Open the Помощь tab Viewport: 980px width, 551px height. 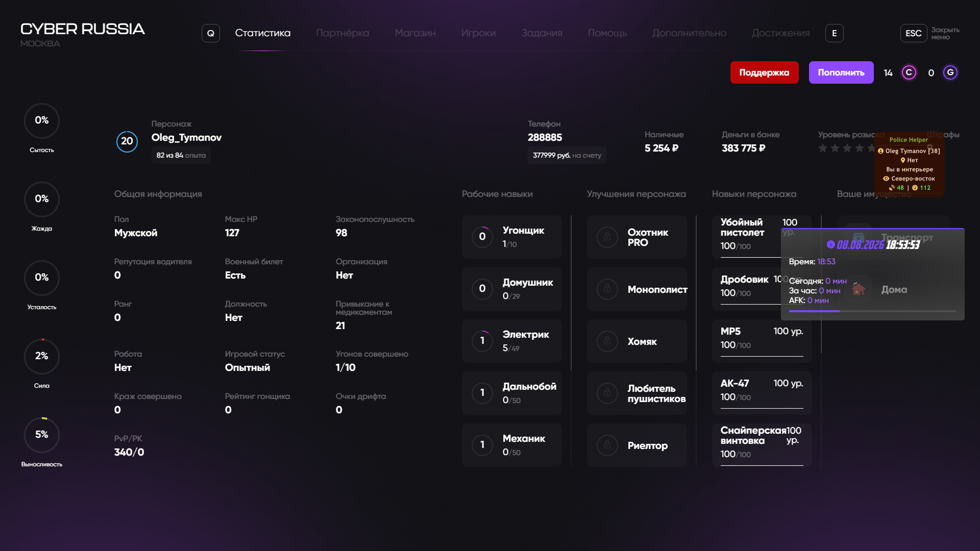pyautogui.click(x=607, y=33)
